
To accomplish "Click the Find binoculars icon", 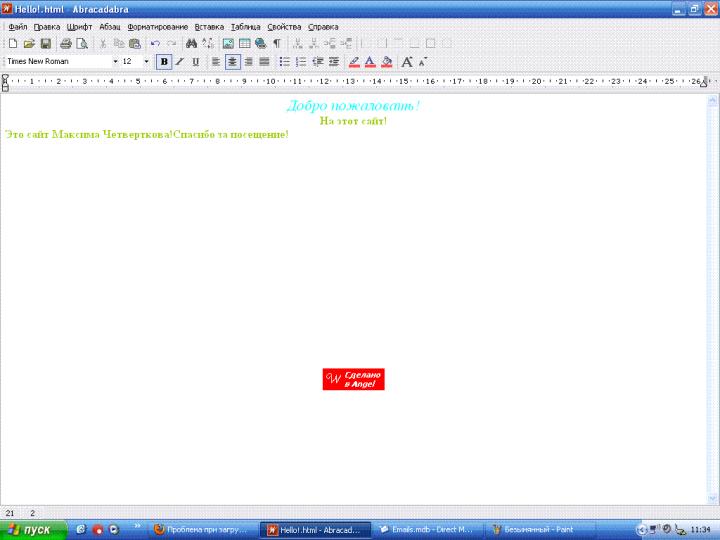I will (x=191, y=44).
